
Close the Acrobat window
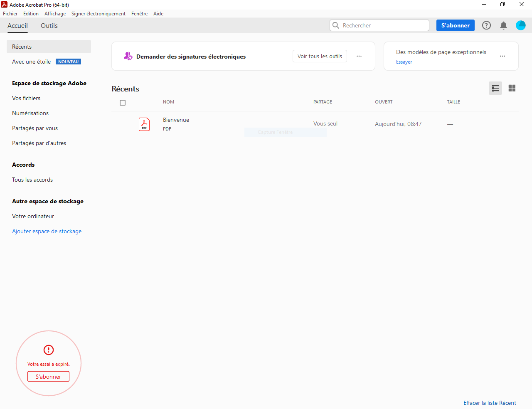tap(522, 5)
